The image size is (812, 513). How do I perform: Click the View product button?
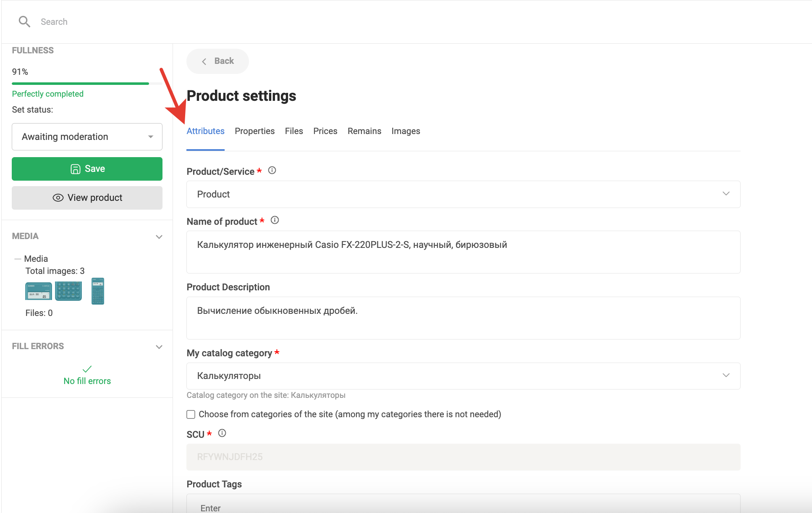click(87, 198)
